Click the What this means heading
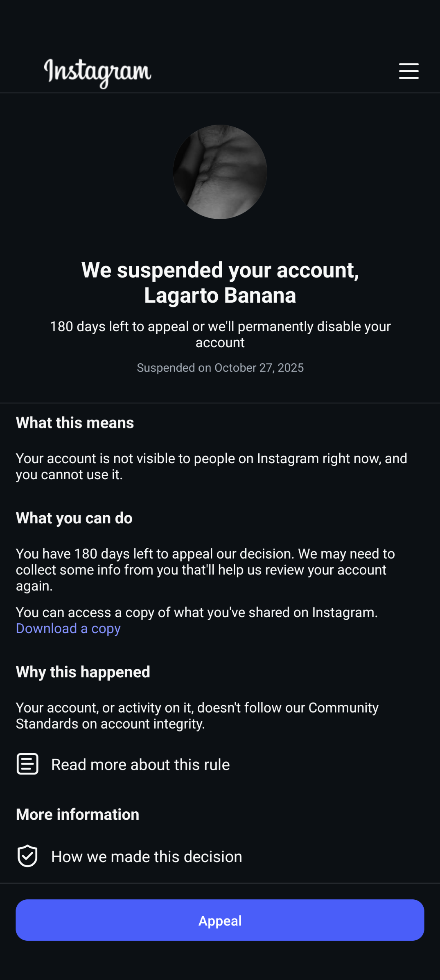 coord(75,423)
